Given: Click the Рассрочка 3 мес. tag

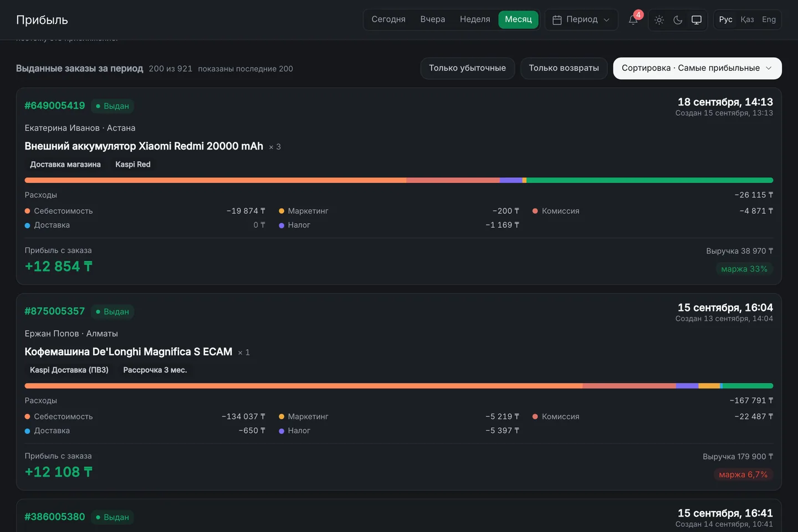Looking at the screenshot, I should (155, 370).
